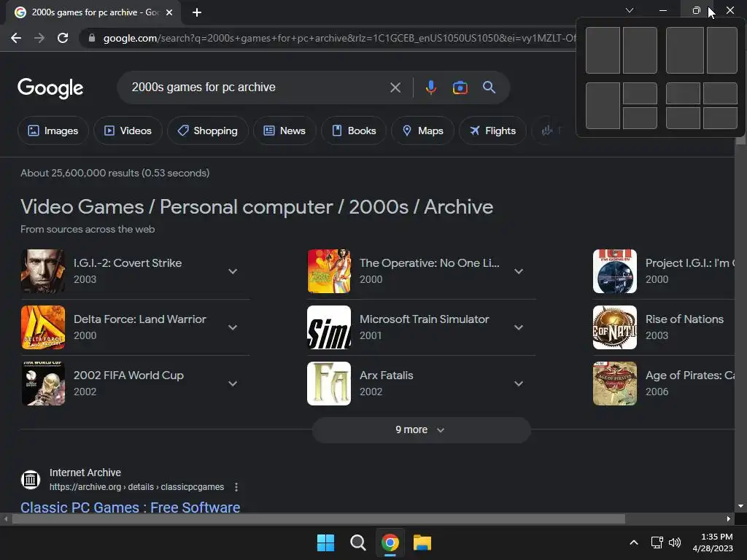This screenshot has height=560, width=747.
Task: Open Arx Fatalis thumbnail
Action: [329, 384]
